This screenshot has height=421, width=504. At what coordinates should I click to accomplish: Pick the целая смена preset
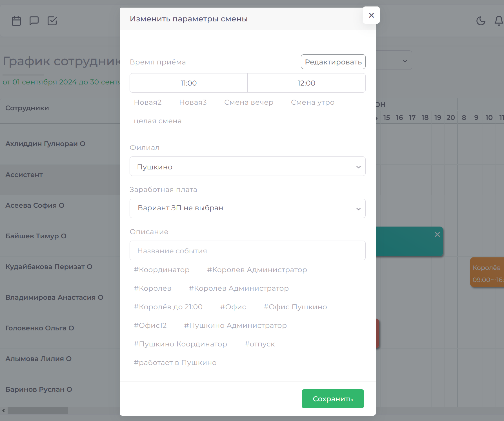click(x=158, y=121)
